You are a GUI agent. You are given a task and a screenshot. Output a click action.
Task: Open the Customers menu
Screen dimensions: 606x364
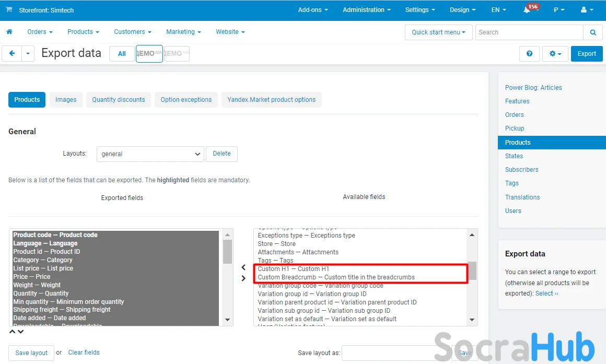click(x=133, y=32)
